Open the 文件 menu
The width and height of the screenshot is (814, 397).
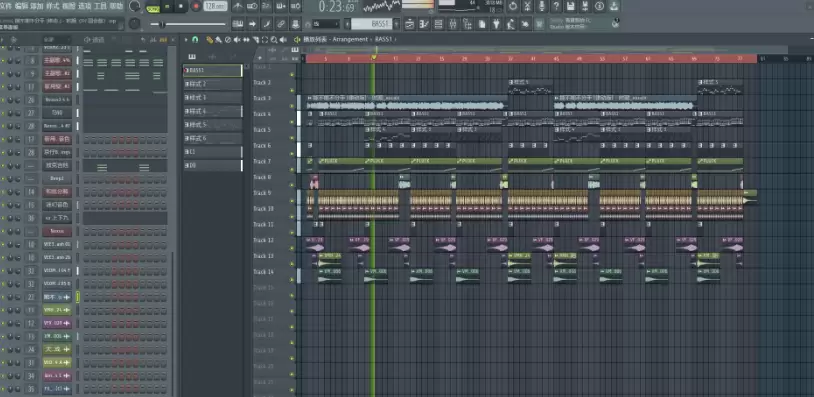[5, 6]
